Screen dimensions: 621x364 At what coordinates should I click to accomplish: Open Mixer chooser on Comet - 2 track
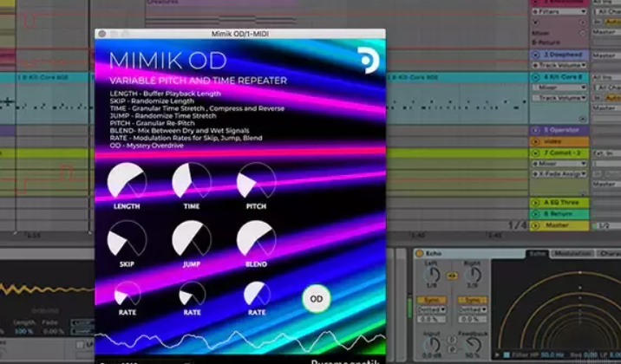(559, 164)
